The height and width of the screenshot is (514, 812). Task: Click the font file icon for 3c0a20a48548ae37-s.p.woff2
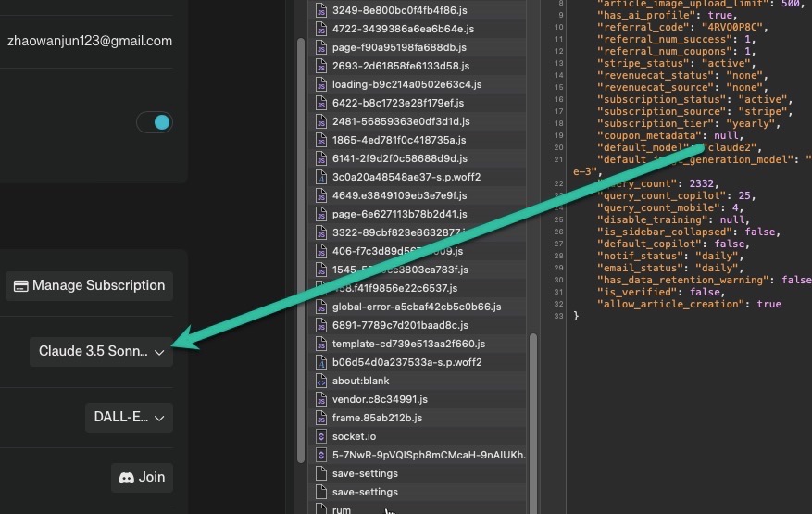[321, 177]
